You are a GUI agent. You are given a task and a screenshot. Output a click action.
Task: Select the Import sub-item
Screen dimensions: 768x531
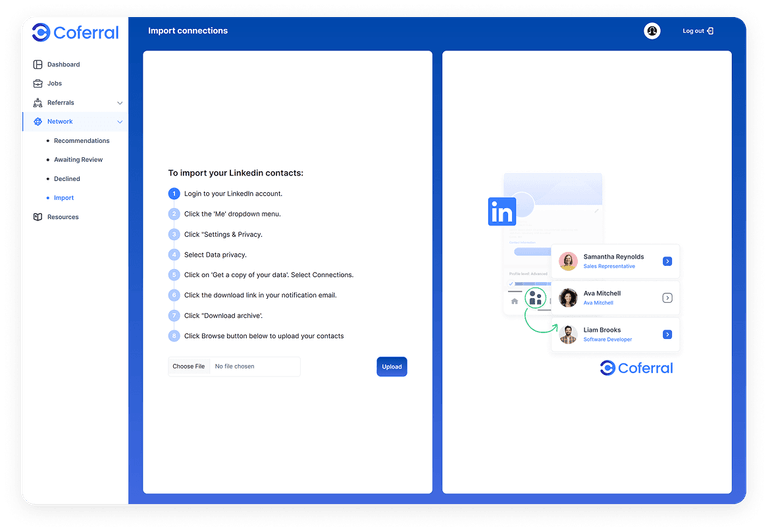(x=64, y=198)
